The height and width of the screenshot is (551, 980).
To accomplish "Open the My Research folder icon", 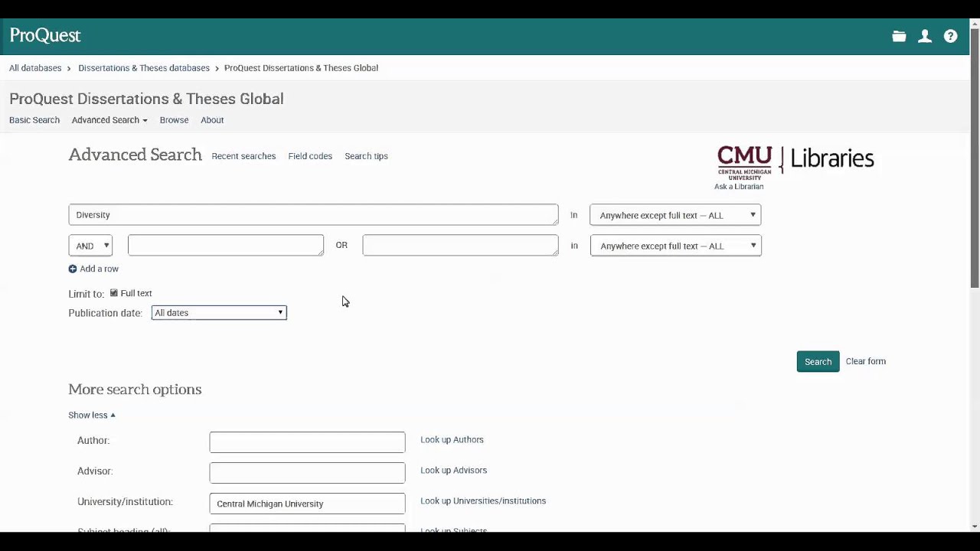I will [899, 36].
